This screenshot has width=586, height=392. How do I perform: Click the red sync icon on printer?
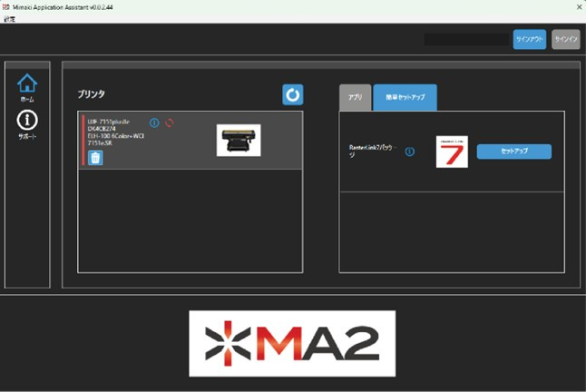(x=169, y=122)
